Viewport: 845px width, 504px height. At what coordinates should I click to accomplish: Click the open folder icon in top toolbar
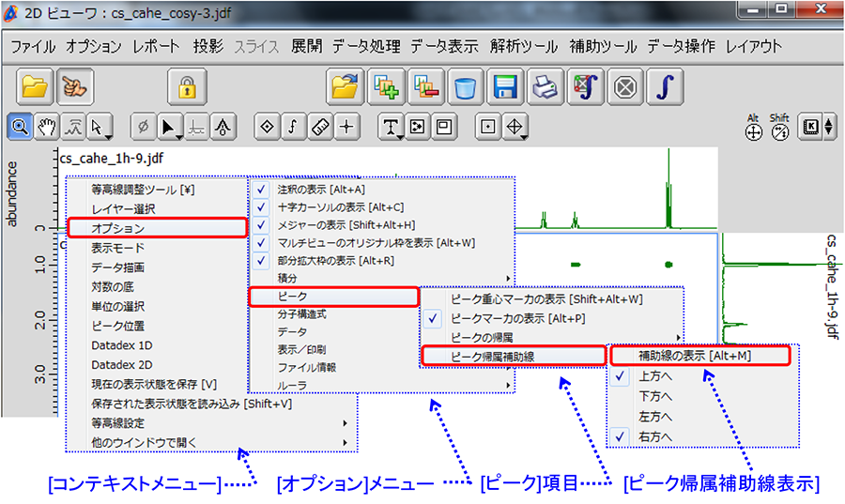pos(34,86)
